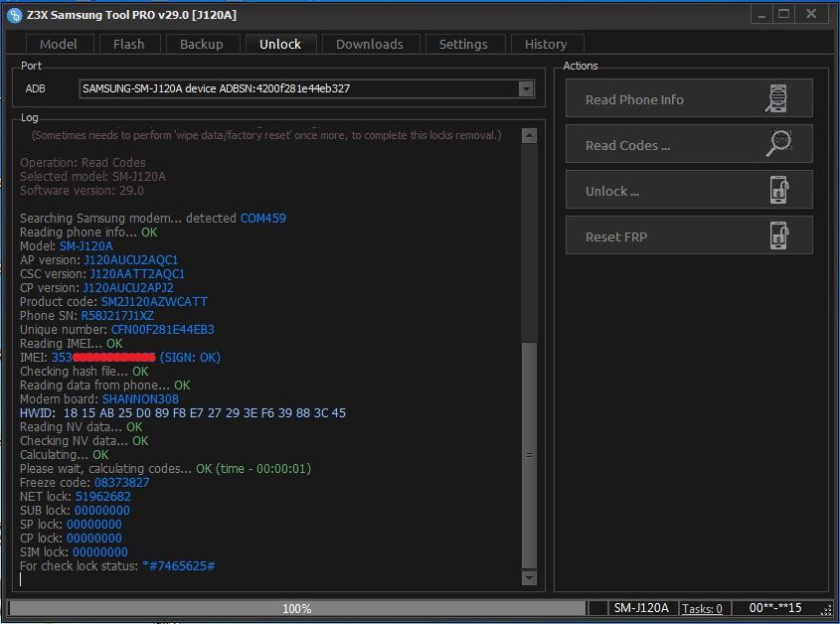840x624 pixels.
Task: Click the SIM lock 00000000 value
Action: click(x=100, y=552)
